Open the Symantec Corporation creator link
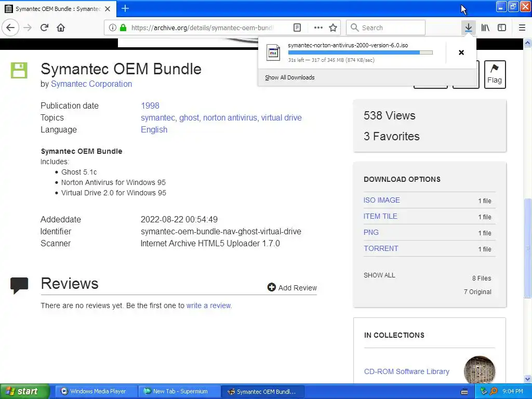Viewport: 532px width, 399px height. pos(91,84)
